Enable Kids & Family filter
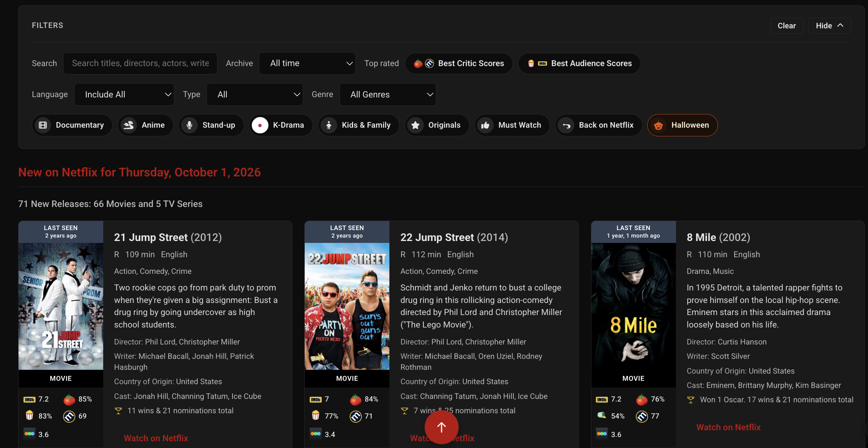 (359, 125)
